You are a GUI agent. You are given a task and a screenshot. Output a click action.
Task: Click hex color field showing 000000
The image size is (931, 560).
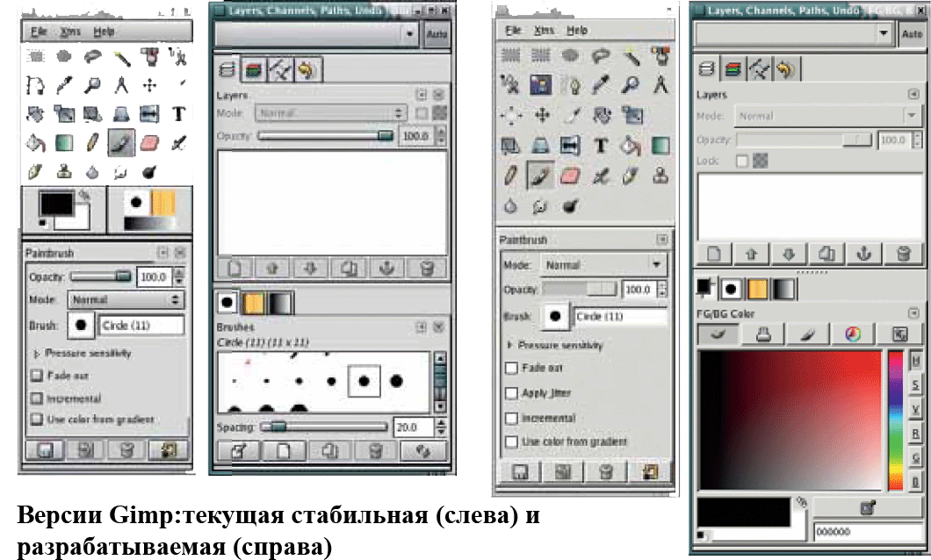[x=867, y=532]
